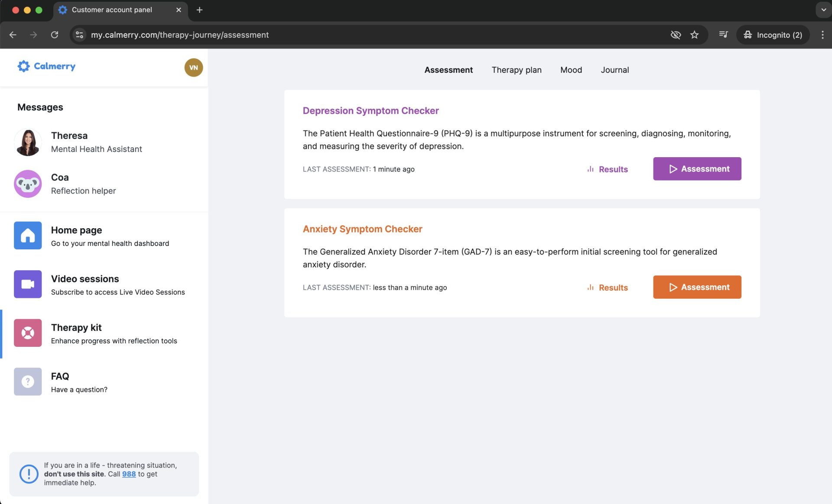Bookmark page with star icon
Viewport: 832px width, 504px height.
[694, 35]
